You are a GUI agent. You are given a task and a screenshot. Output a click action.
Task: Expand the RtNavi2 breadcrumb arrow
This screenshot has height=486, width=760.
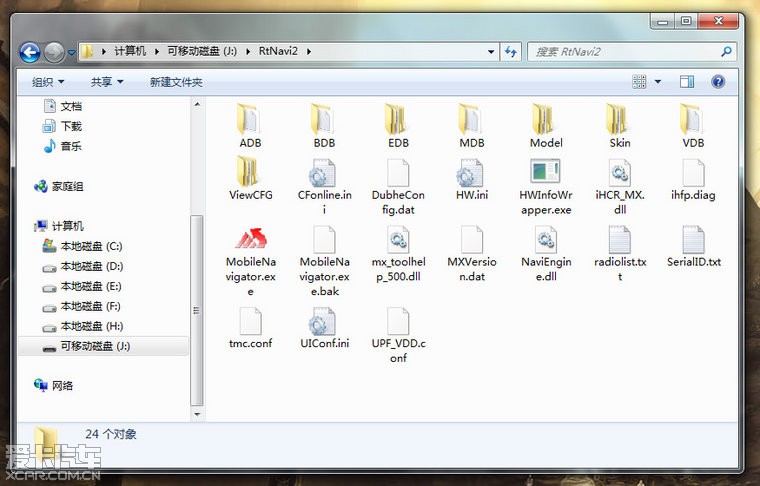[309, 51]
